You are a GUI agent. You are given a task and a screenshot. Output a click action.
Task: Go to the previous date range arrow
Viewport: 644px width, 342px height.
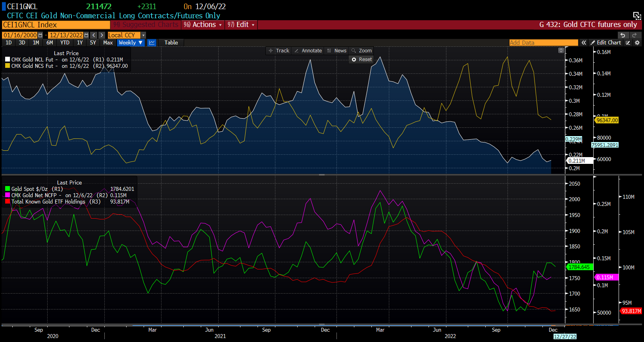[94, 35]
